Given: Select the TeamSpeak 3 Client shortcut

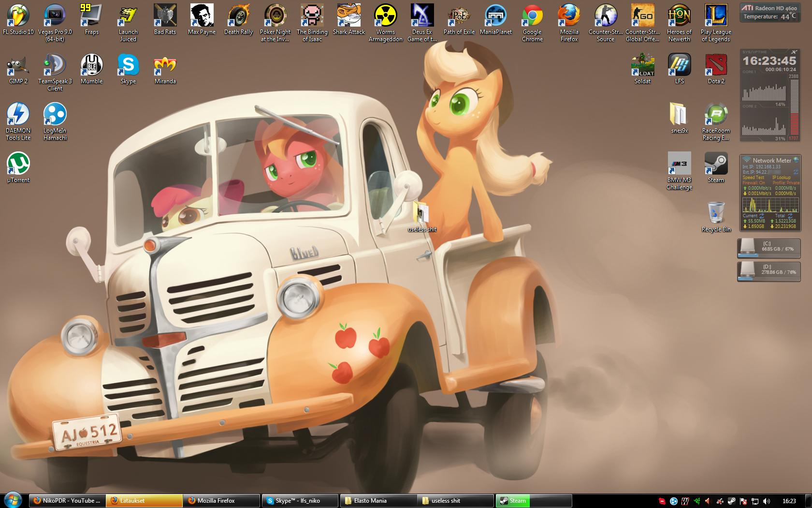Looking at the screenshot, I should (x=55, y=72).
